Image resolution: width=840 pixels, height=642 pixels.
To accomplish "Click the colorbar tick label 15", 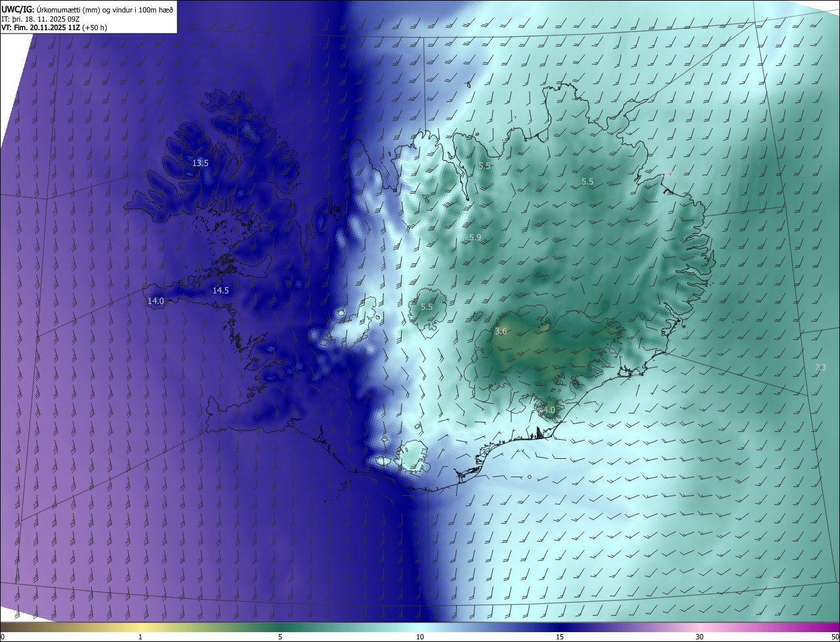I will tap(560, 637).
